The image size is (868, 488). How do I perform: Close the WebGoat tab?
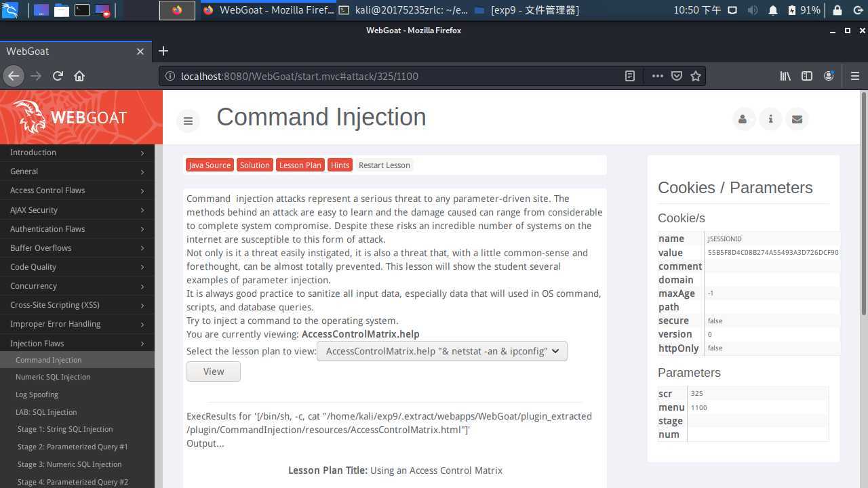pos(140,51)
